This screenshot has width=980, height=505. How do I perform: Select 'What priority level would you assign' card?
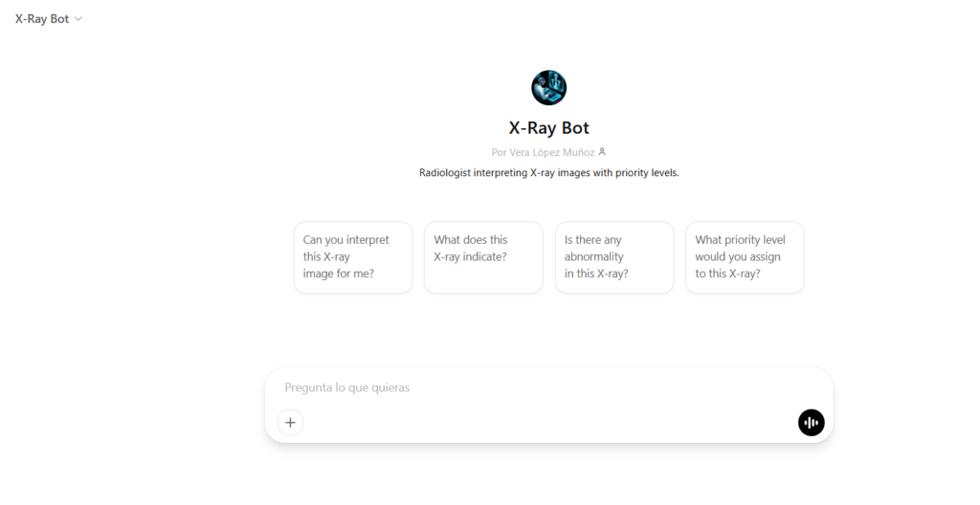(745, 257)
